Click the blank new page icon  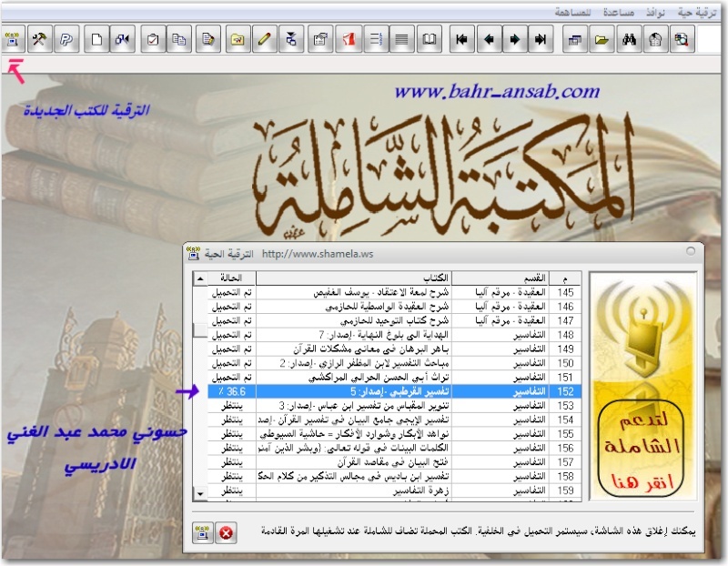point(96,39)
